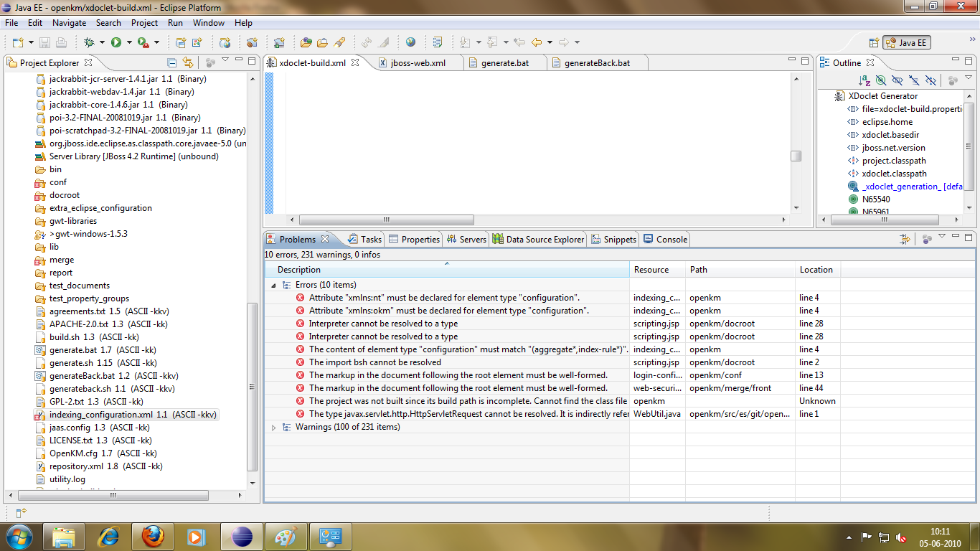Screen dimensions: 980x551
Task: Click the Last Edit Location arrow icon
Action: (x=519, y=42)
